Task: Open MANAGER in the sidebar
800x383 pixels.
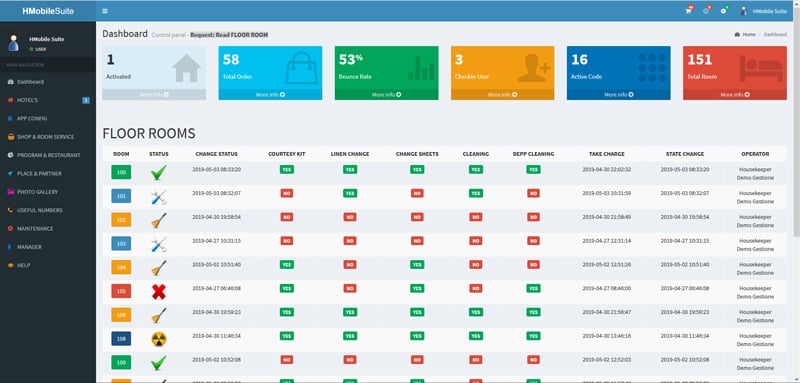Action: tap(47, 247)
